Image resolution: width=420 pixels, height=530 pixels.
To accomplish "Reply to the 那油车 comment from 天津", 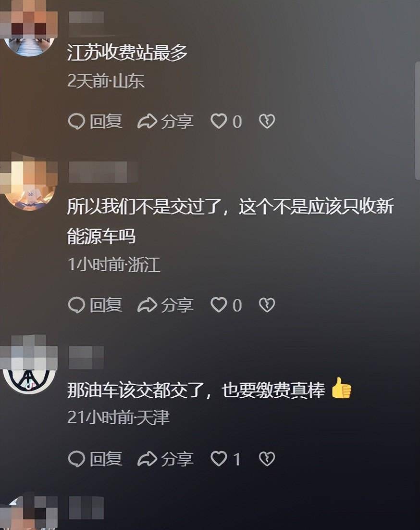I will click(95, 459).
